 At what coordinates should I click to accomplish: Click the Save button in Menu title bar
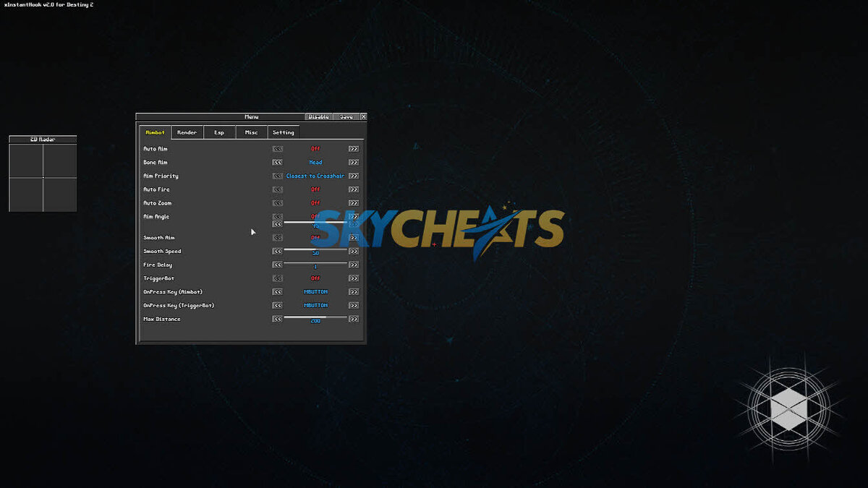(346, 116)
